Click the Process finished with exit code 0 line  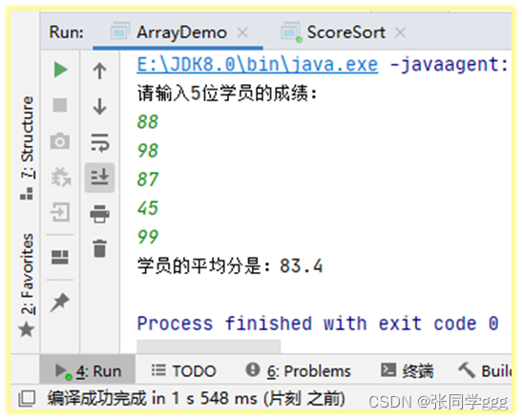point(318,324)
